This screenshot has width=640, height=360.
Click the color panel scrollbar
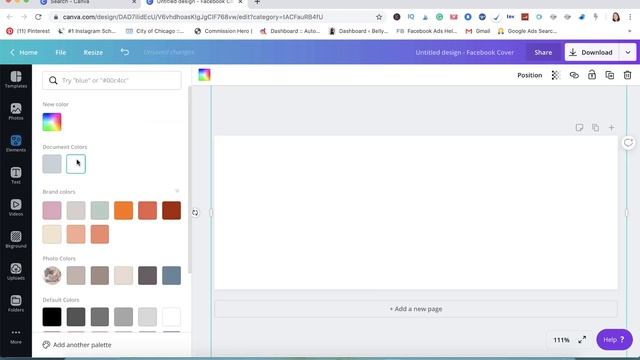coord(189,180)
